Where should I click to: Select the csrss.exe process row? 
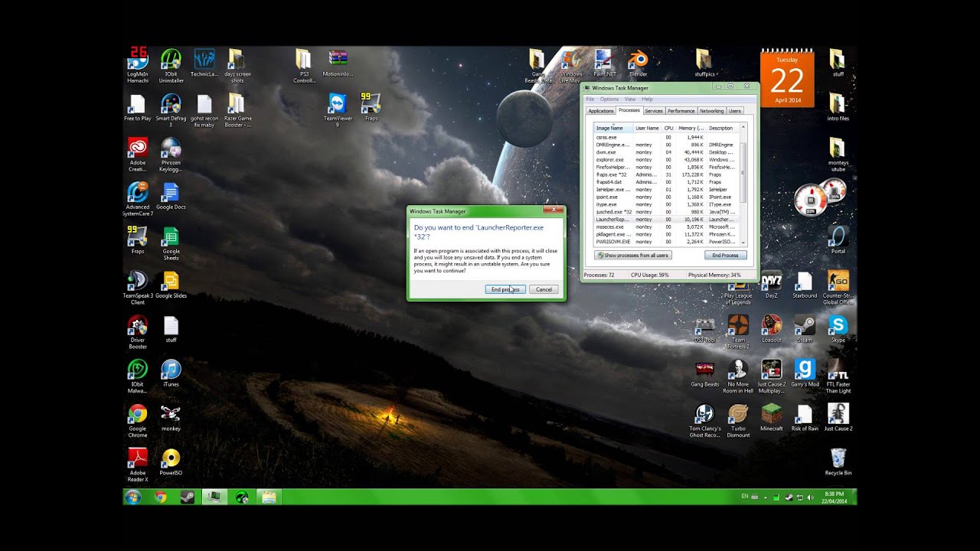[x=666, y=137]
